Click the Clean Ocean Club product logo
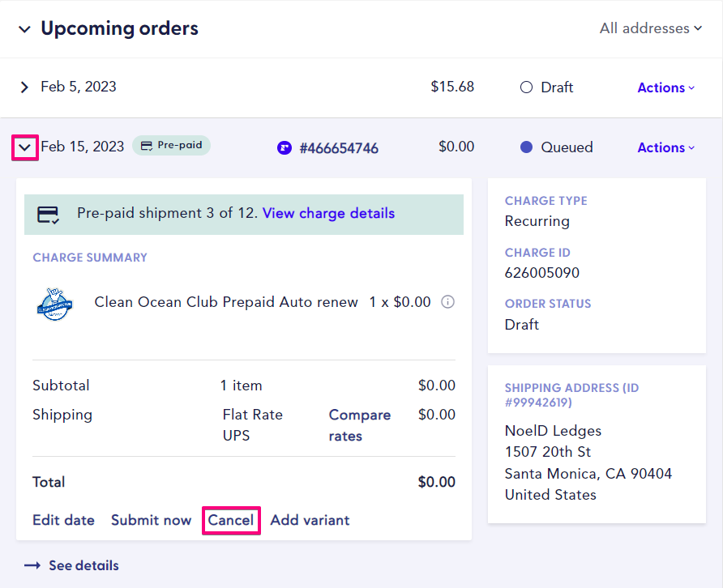Viewport: 723px width, 588px height. tap(55, 304)
